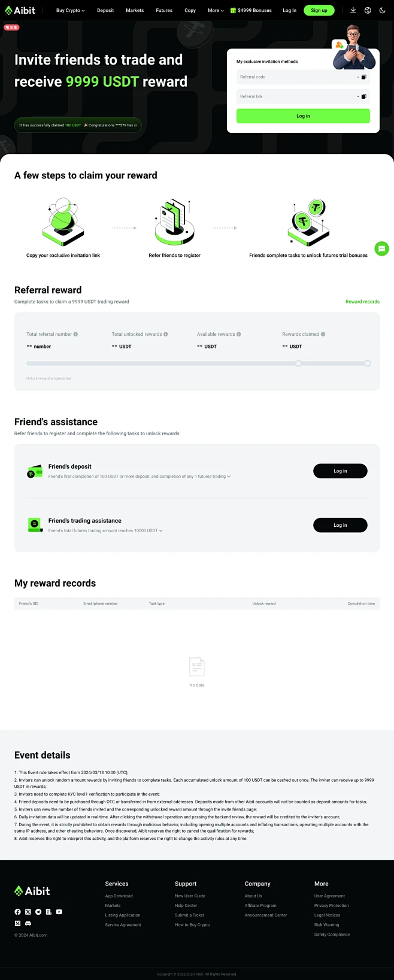Expand Friend's trading assistance task details
The image size is (394, 980).
(160, 530)
